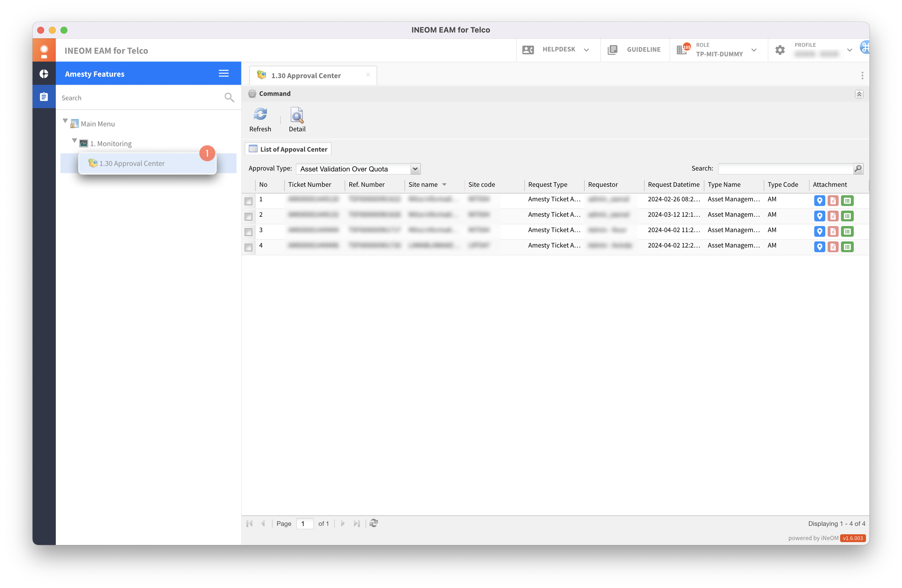Click the Refresh command icon
Image resolution: width=902 pixels, height=588 pixels.
[260, 115]
